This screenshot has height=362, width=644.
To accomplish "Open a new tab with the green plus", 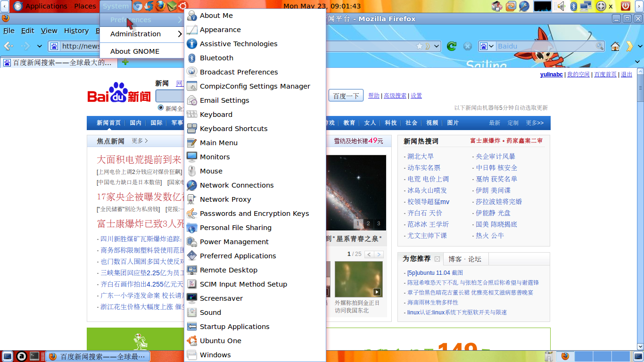I will pos(125,62).
